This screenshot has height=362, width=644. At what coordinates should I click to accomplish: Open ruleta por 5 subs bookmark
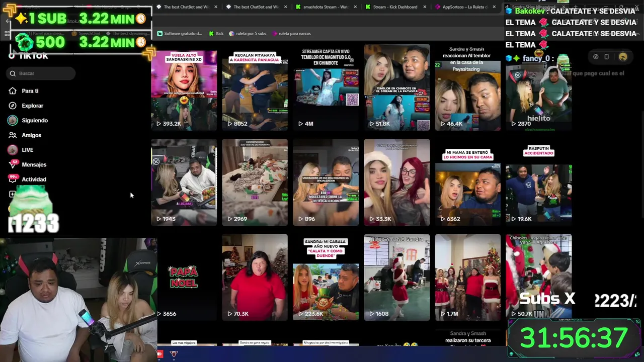tap(248, 34)
